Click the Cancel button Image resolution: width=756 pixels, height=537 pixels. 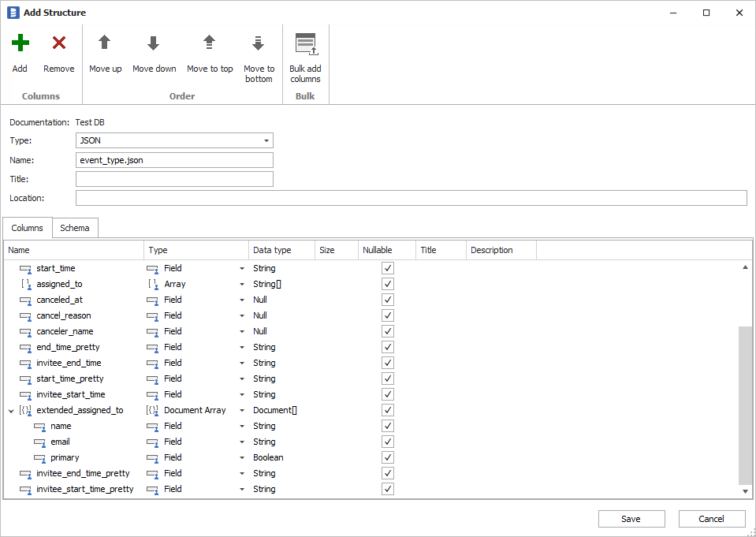coord(712,519)
